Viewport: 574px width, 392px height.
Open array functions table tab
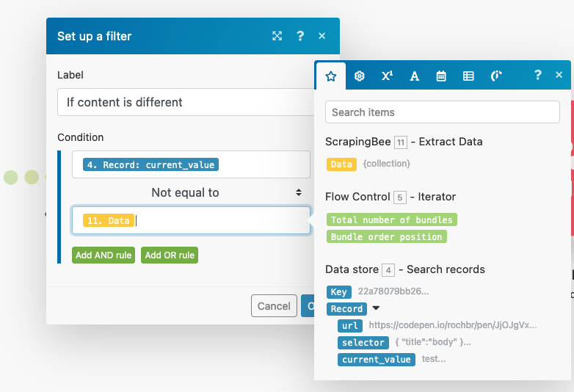(x=468, y=76)
